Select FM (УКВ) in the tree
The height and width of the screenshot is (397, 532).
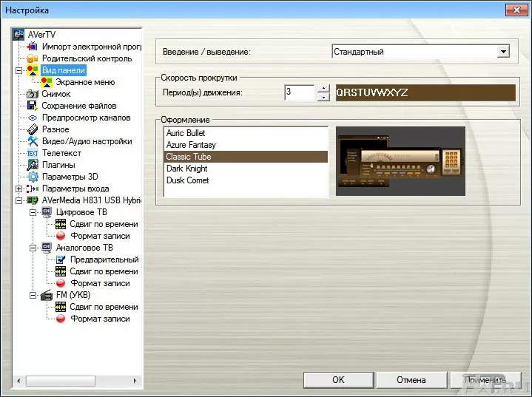coord(73,295)
